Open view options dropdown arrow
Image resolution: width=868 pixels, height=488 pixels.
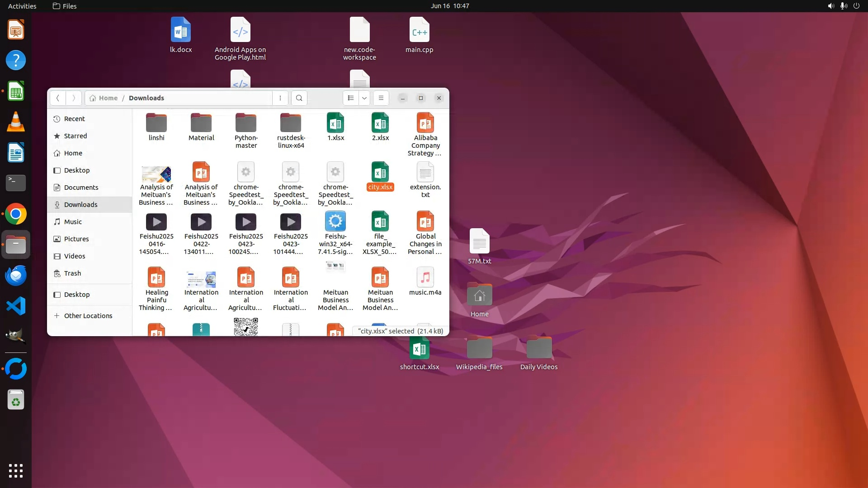point(364,98)
